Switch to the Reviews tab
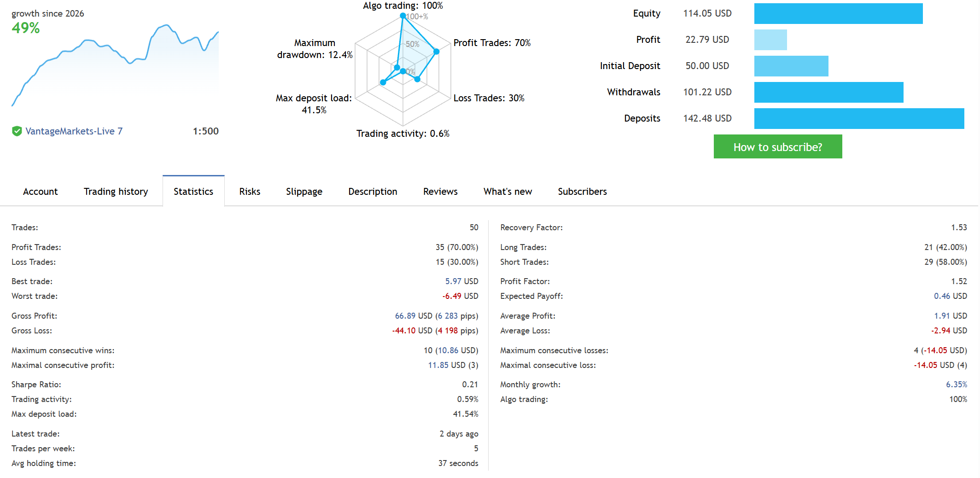The image size is (980, 478). 440,192
